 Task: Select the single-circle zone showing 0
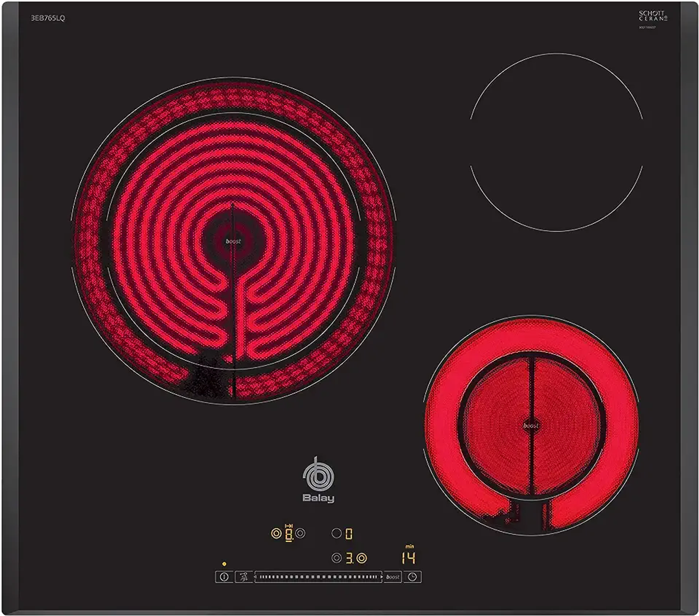pos(337,534)
